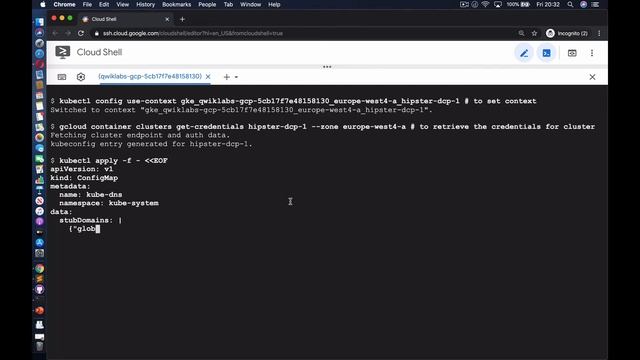Image resolution: width=640 pixels, height=360 pixels.
Task: Open the Edit menu
Action: [104, 4]
